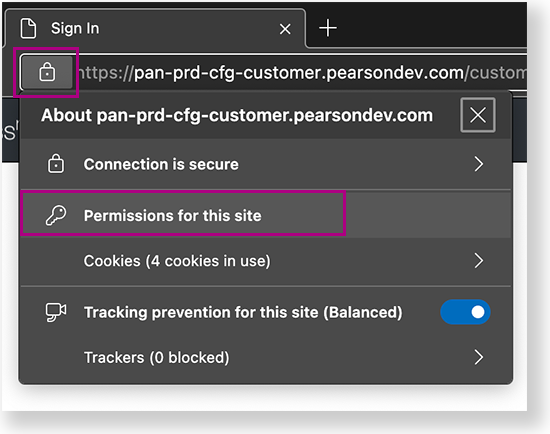
Task: Toggle tracking prevention for this site
Action: click(x=465, y=312)
